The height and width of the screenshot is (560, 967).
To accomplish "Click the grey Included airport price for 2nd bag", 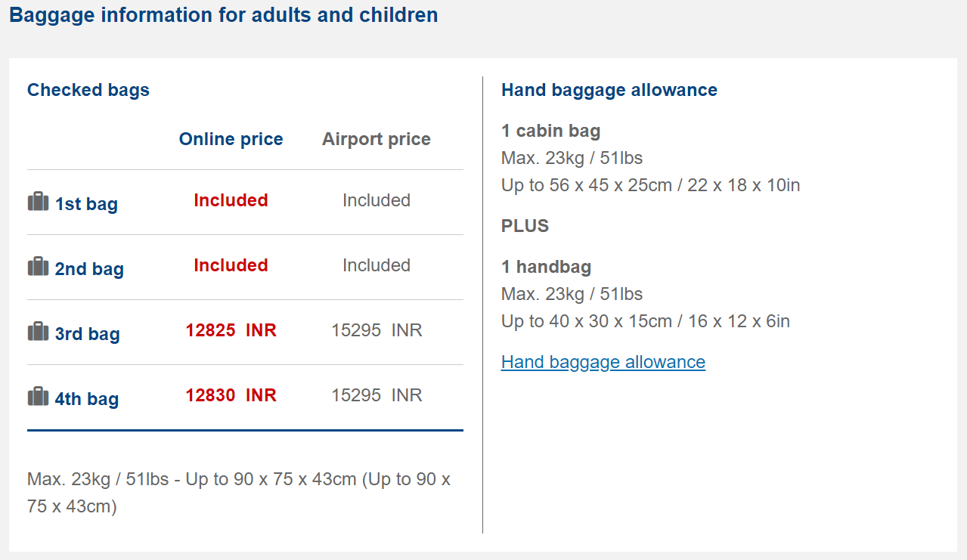I will tap(377, 265).
